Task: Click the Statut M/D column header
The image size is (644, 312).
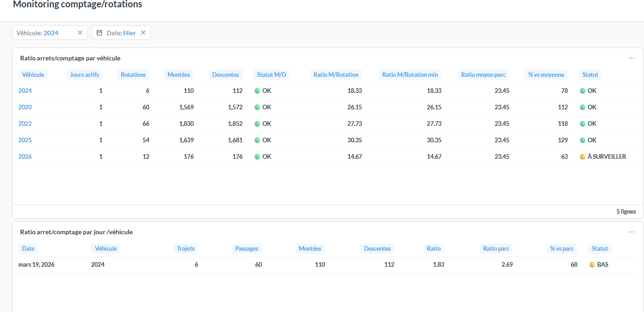Action: point(271,75)
